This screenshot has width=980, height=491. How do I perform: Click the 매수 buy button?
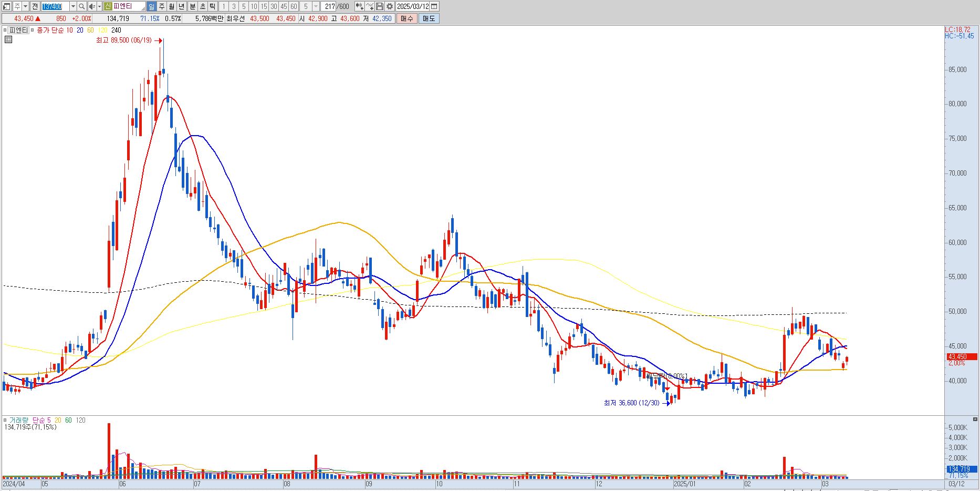click(x=407, y=18)
